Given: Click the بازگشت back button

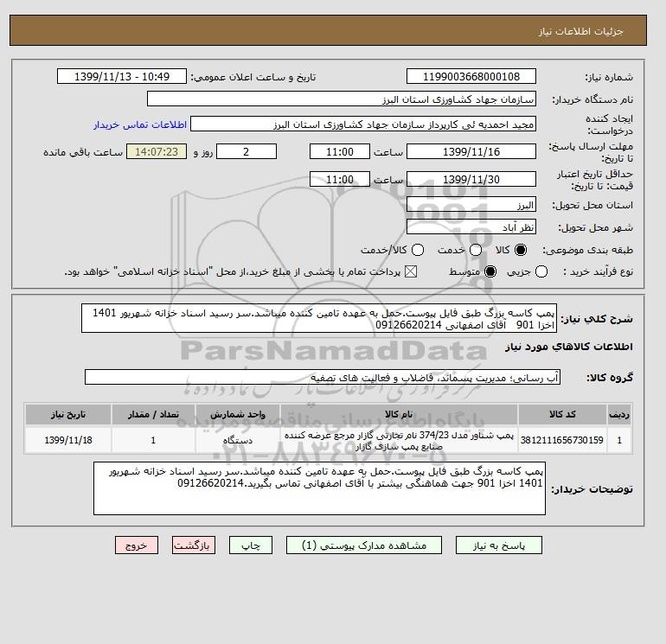Looking at the screenshot, I should (x=194, y=545).
